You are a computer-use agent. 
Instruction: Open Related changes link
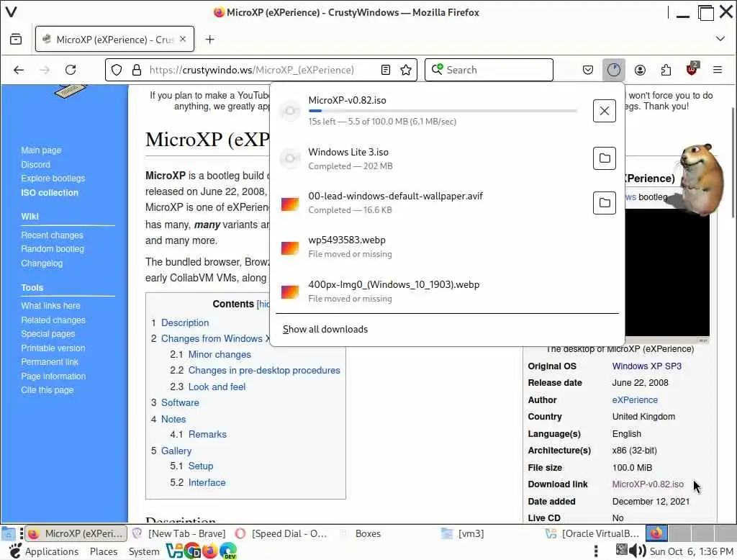(53, 320)
